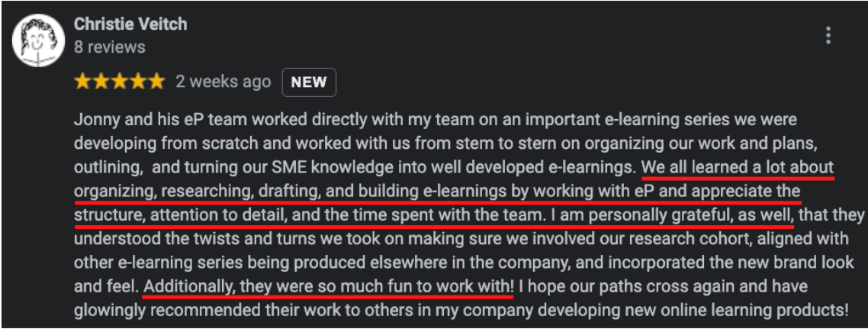Click Christie Veitch's profile avatar

coord(38,41)
